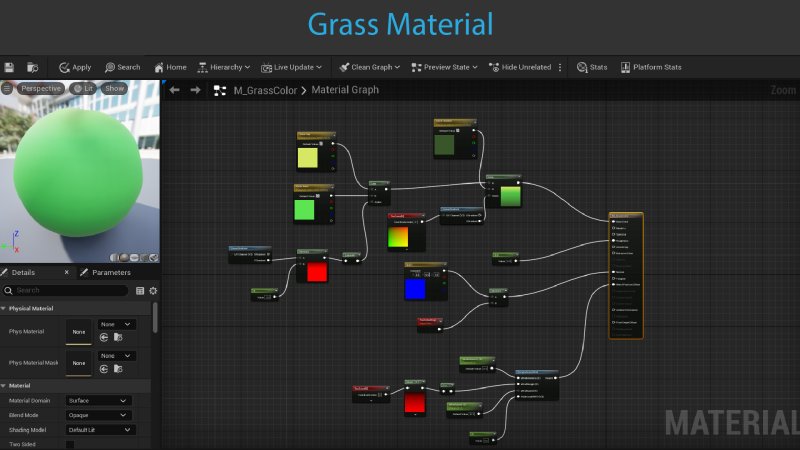Click the details property matrix grid icon
The height and width of the screenshot is (450, 800).
click(140, 290)
